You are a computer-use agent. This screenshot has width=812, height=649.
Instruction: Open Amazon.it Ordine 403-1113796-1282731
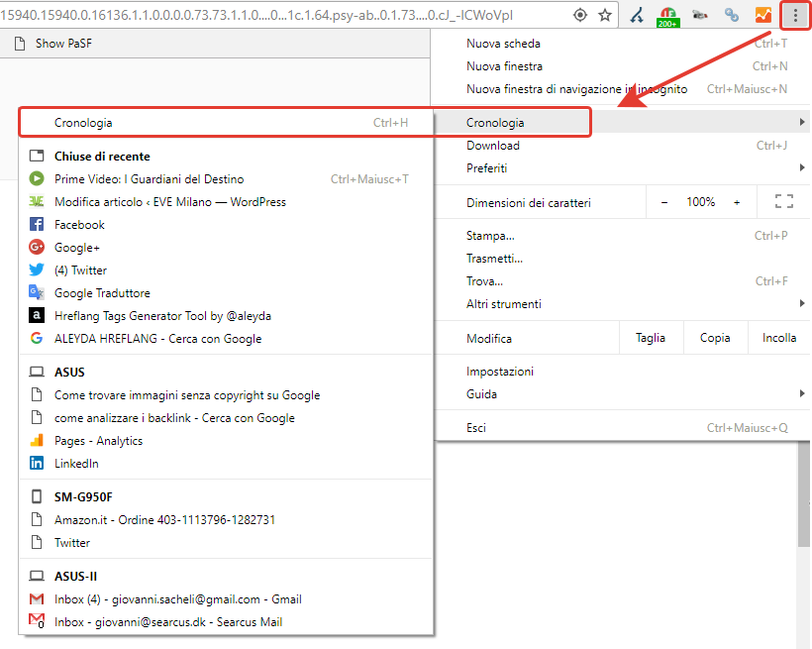coord(226,520)
